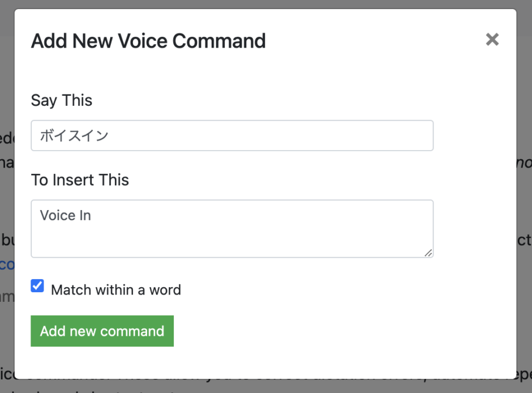Viewport: 532px width, 393px height.
Task: Click the X in the top-right corner
Action: tap(492, 40)
